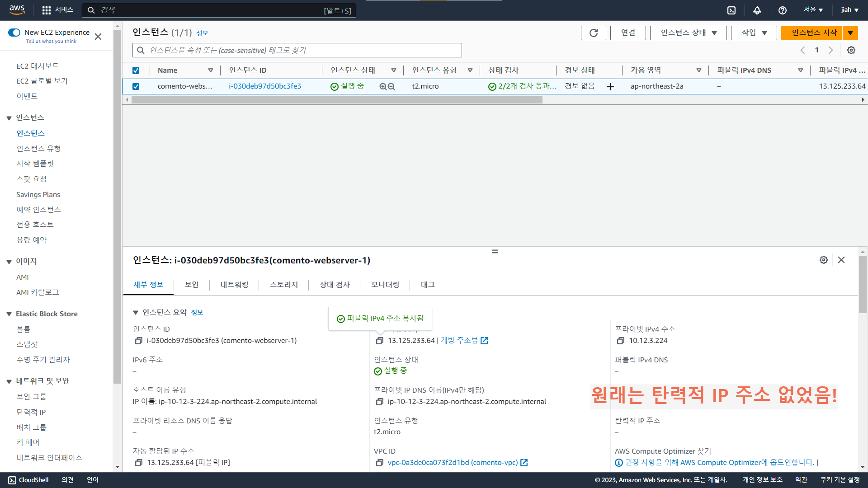The width and height of the screenshot is (868, 488).
Task: Collapse 인스턴스 sidebar section
Action: pos(9,118)
